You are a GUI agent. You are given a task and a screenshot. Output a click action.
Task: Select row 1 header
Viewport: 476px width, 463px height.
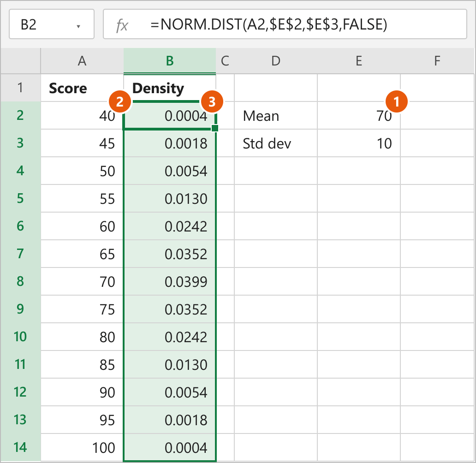20,88
